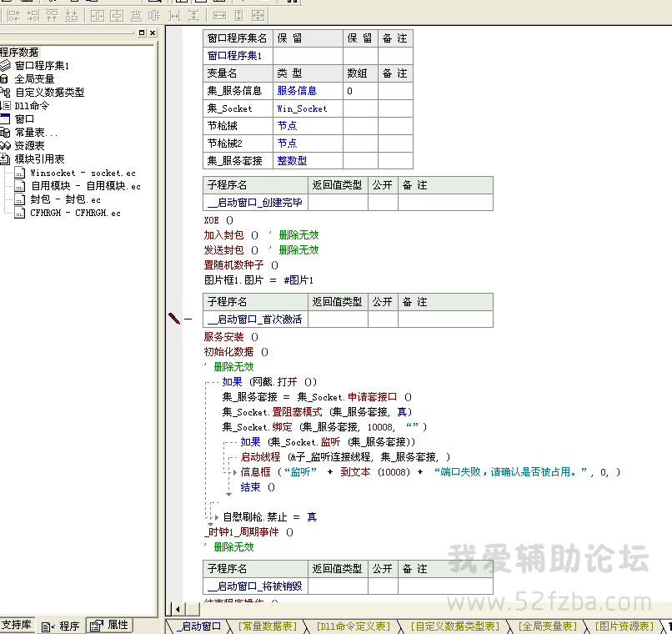The width and height of the screenshot is (672, 634).
Task: Click the __启动窗口_将被销毁 subroutine name
Action: (x=255, y=586)
